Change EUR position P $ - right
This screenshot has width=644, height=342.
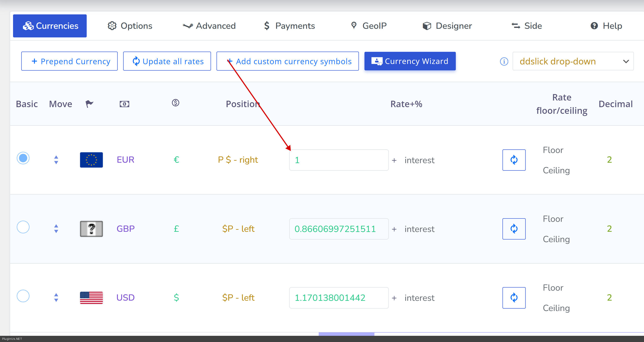(x=238, y=160)
